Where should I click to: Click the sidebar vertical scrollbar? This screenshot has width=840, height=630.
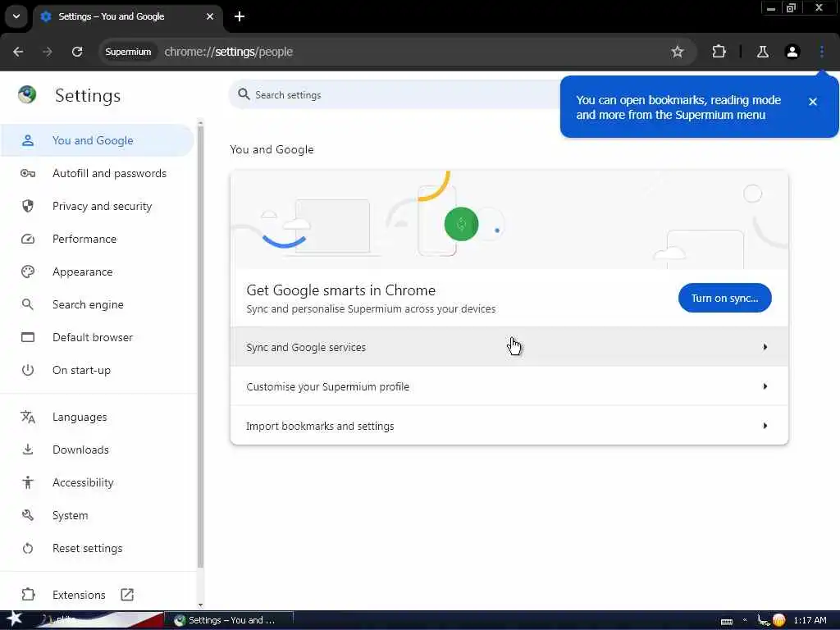[200, 348]
